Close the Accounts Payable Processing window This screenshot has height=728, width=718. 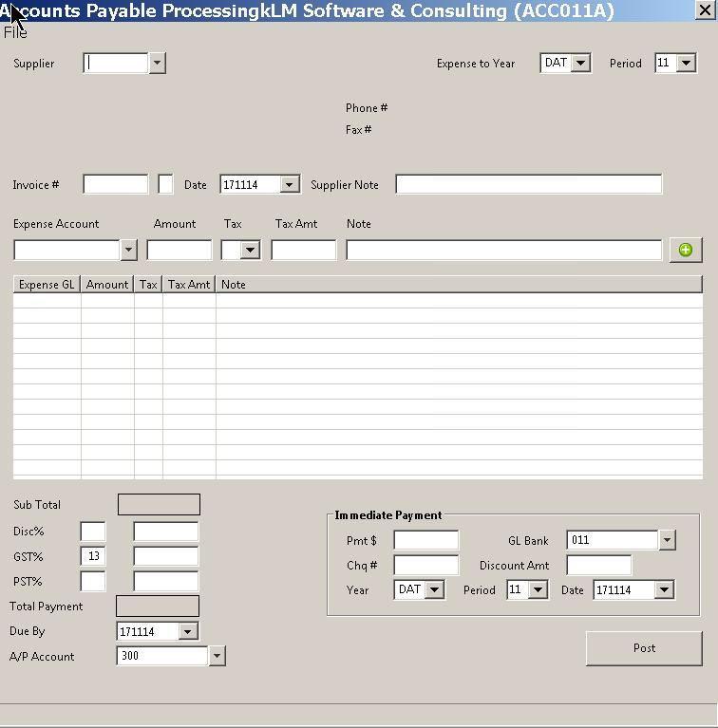coord(705,9)
